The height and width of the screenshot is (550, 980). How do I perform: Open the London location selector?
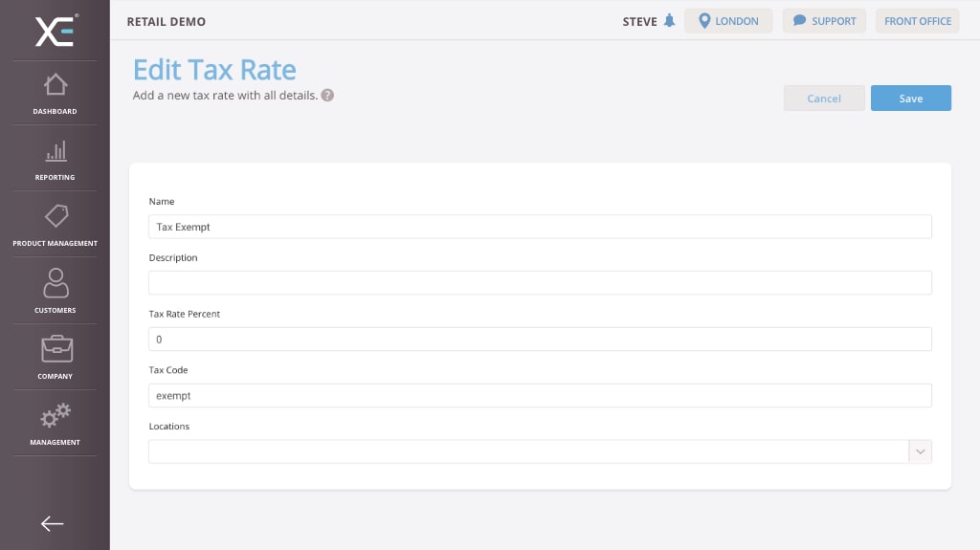(x=728, y=21)
